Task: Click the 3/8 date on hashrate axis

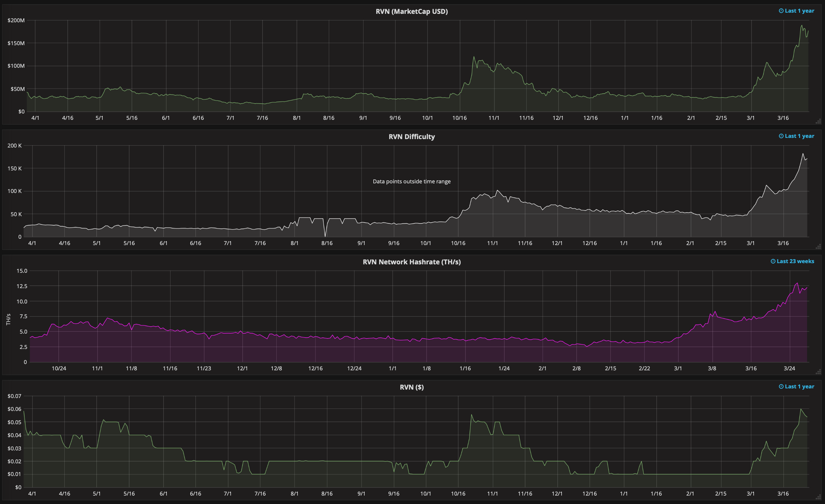Action: click(x=712, y=369)
